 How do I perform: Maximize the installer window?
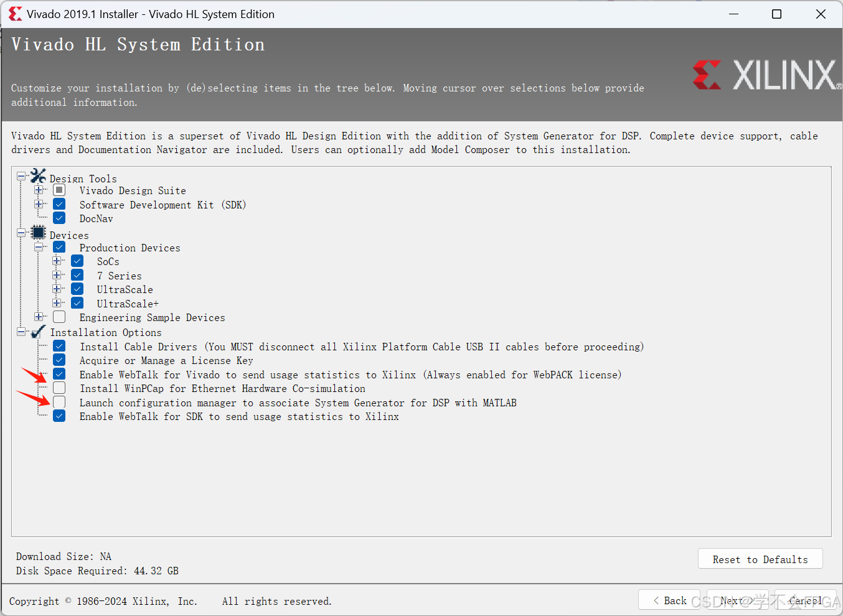click(776, 14)
